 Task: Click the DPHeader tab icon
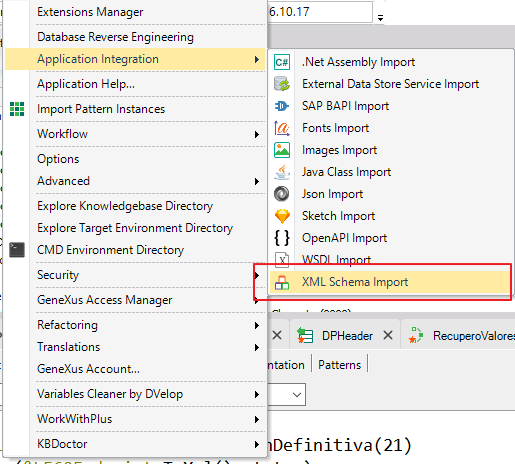pyautogui.click(x=305, y=335)
